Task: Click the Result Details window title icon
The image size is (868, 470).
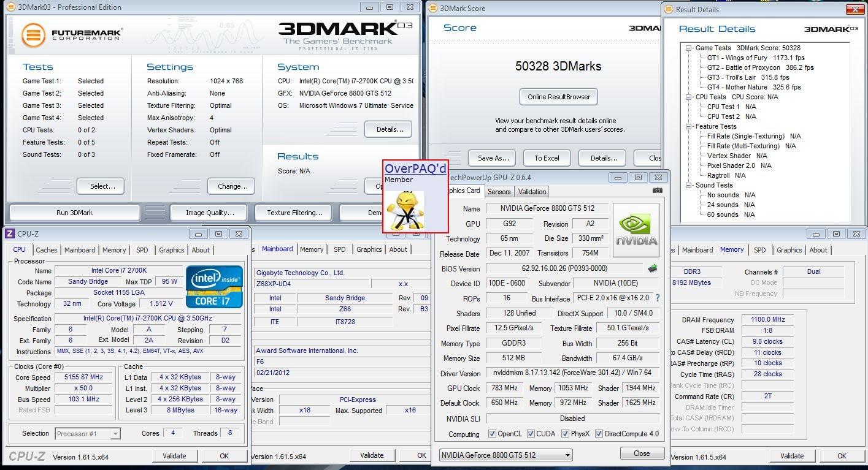Action: [668, 9]
